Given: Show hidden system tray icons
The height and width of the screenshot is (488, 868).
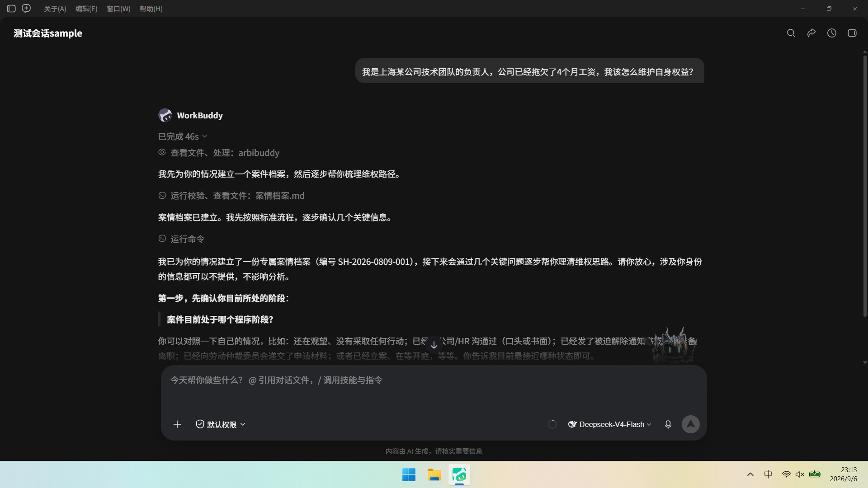Looking at the screenshot, I should tap(750, 474).
